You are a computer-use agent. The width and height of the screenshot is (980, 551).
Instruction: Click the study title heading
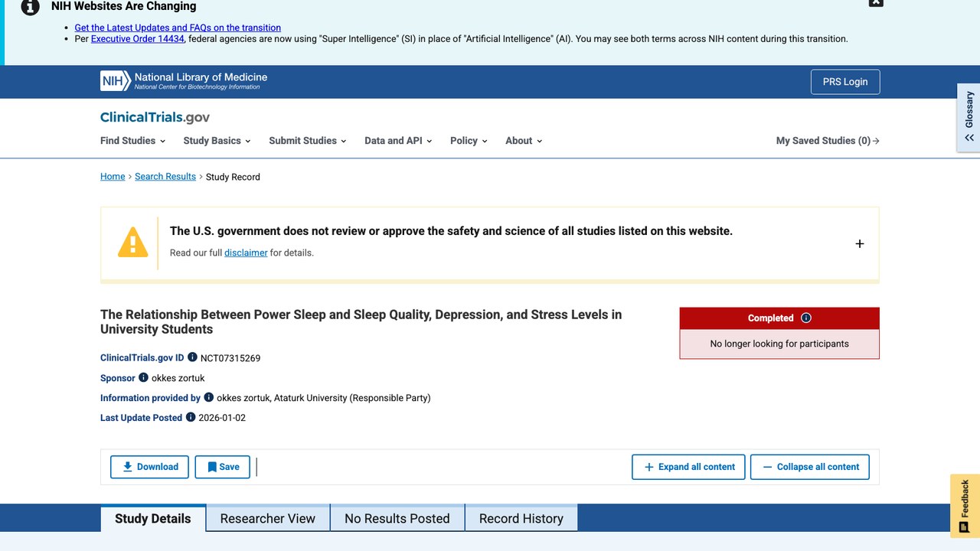361,321
